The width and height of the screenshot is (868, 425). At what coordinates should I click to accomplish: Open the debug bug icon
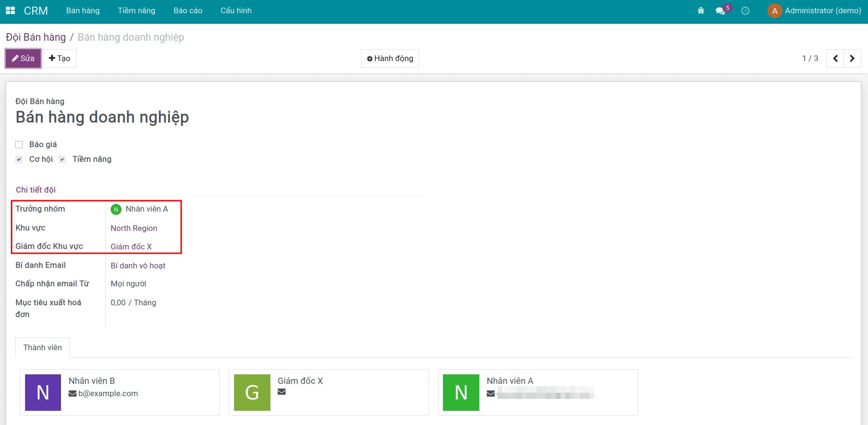click(x=701, y=10)
